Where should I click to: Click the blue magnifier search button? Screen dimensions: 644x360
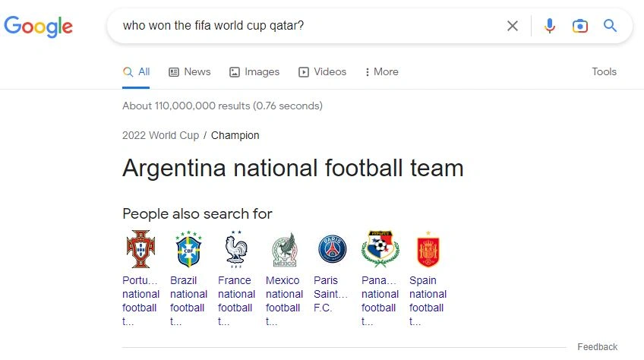pyautogui.click(x=610, y=27)
